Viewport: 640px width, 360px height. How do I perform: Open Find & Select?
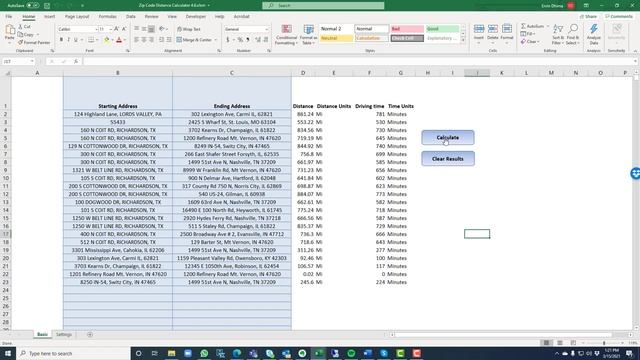(x=573, y=34)
